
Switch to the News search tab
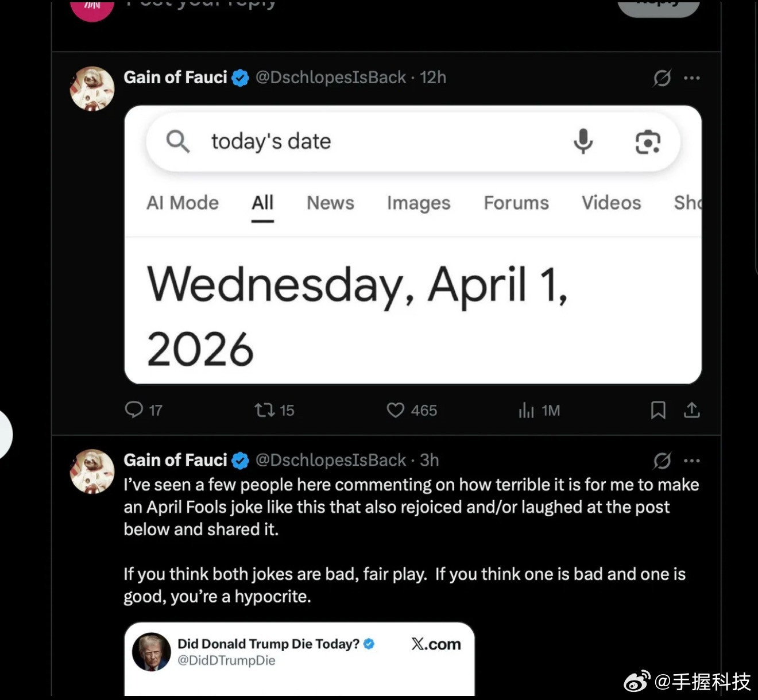pyautogui.click(x=330, y=203)
